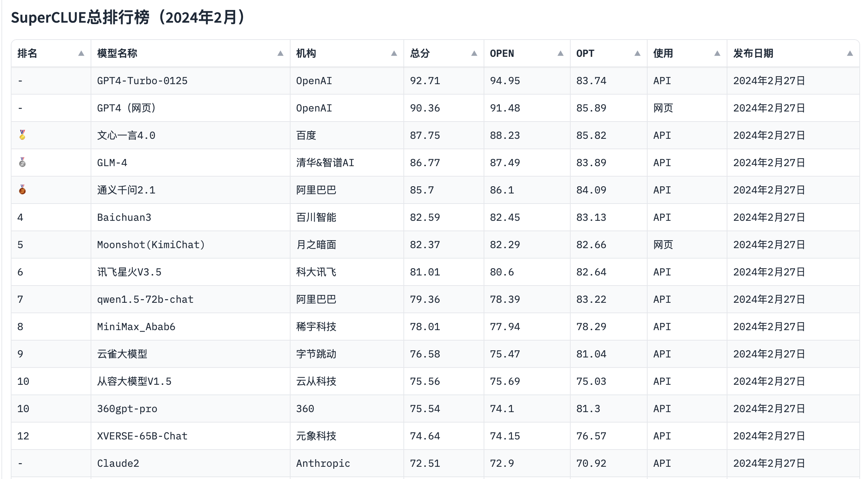Click the silver medal rank icon
Viewport: 868px width, 479px height.
point(22,162)
